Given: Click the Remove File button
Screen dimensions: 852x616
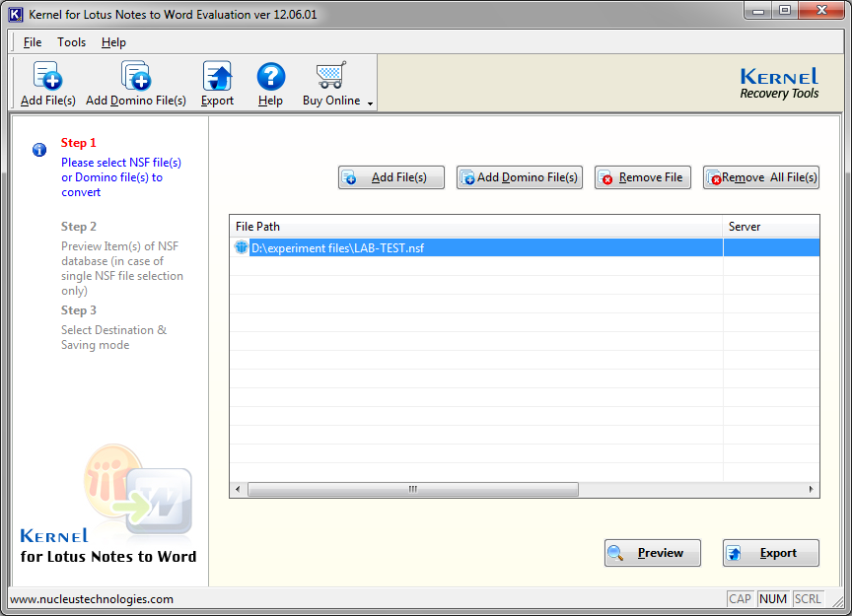Looking at the screenshot, I should [x=643, y=177].
